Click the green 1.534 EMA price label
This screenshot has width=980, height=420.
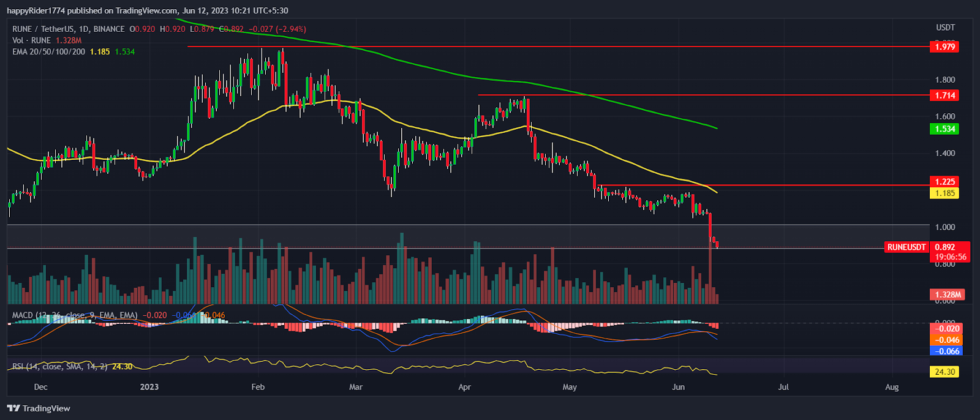944,129
